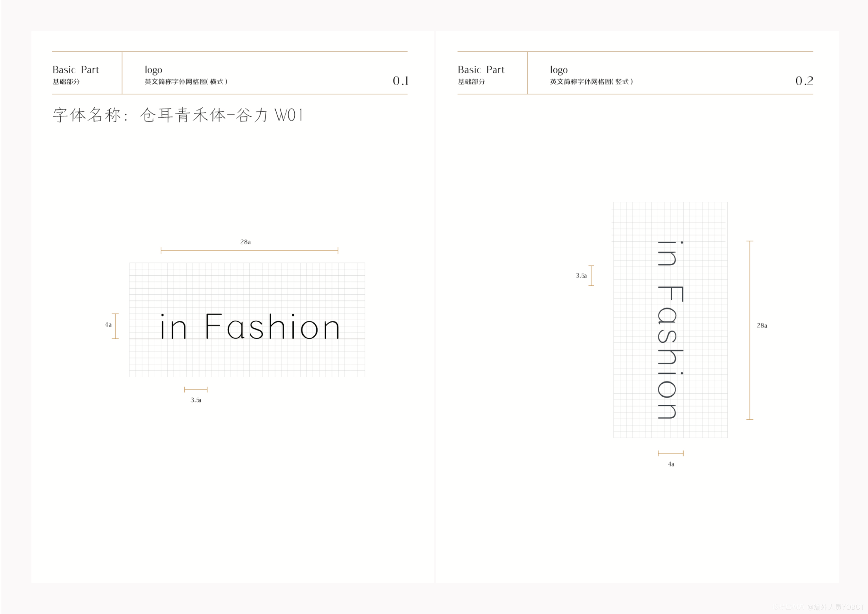Click the "logo" title on page 0.2
This screenshot has height=614, width=868.
(559, 70)
